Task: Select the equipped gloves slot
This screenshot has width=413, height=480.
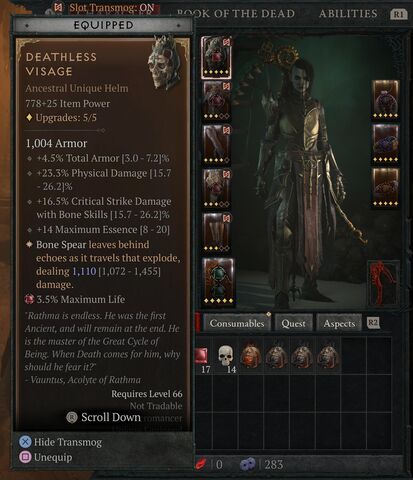Action: click(217, 144)
